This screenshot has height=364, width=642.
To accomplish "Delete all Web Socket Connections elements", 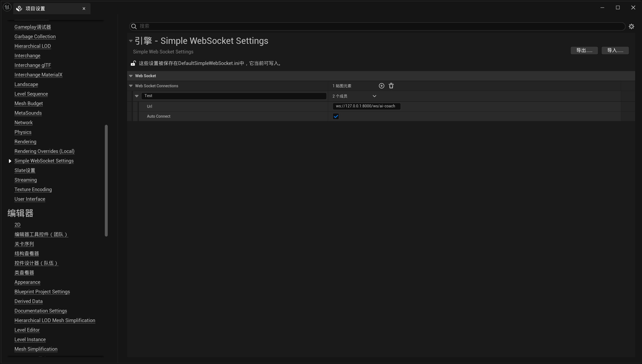I will coord(391,86).
